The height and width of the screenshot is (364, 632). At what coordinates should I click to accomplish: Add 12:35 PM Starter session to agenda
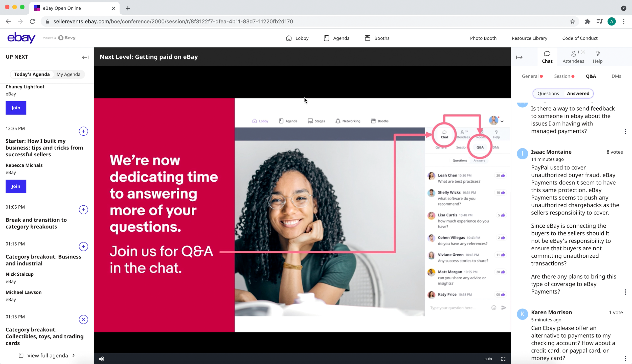coord(83,131)
